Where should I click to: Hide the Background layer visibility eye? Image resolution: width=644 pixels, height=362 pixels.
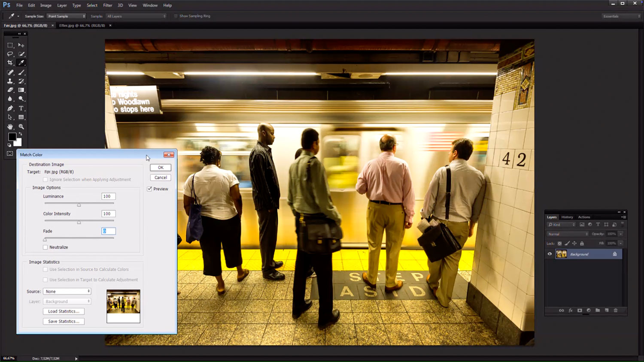click(550, 254)
